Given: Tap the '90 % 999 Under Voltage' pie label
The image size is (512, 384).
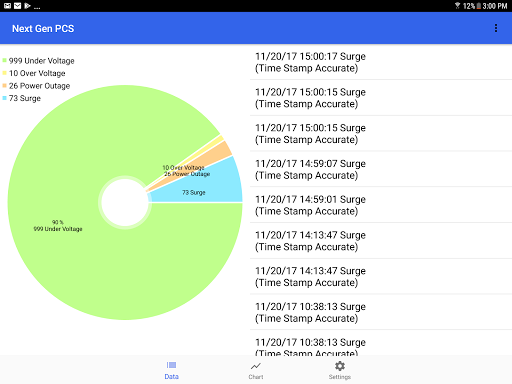Looking at the screenshot, I should tap(58, 226).
